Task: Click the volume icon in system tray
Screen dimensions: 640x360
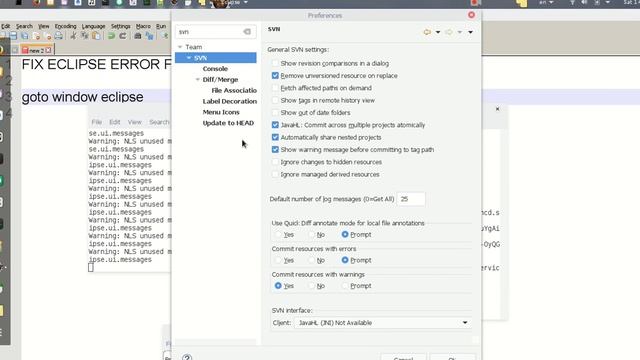Action: [584, 2]
